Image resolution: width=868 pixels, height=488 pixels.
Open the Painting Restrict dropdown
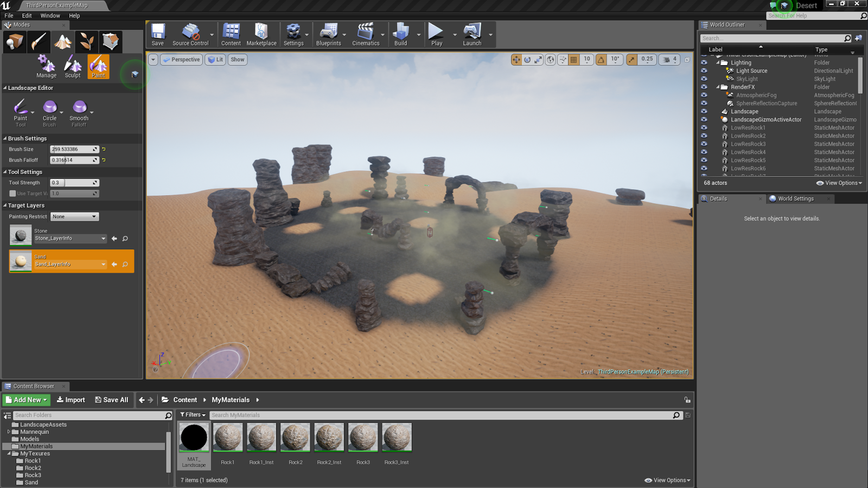pos(74,217)
